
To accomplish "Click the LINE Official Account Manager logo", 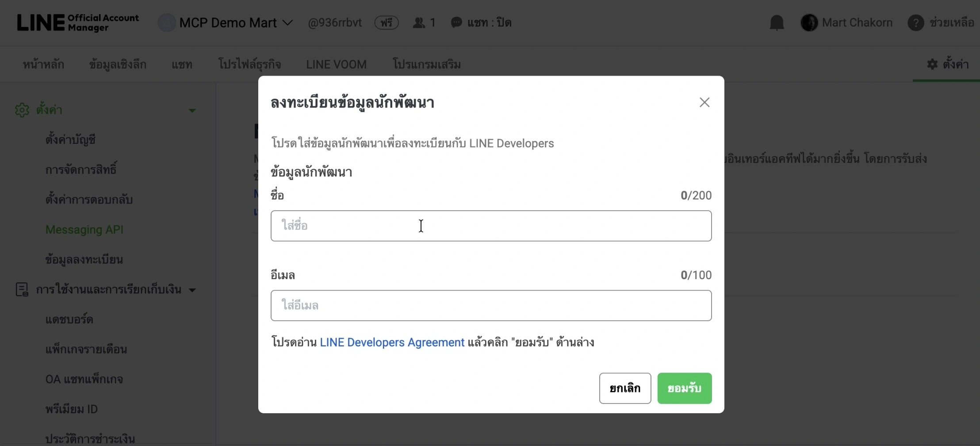I will [78, 23].
